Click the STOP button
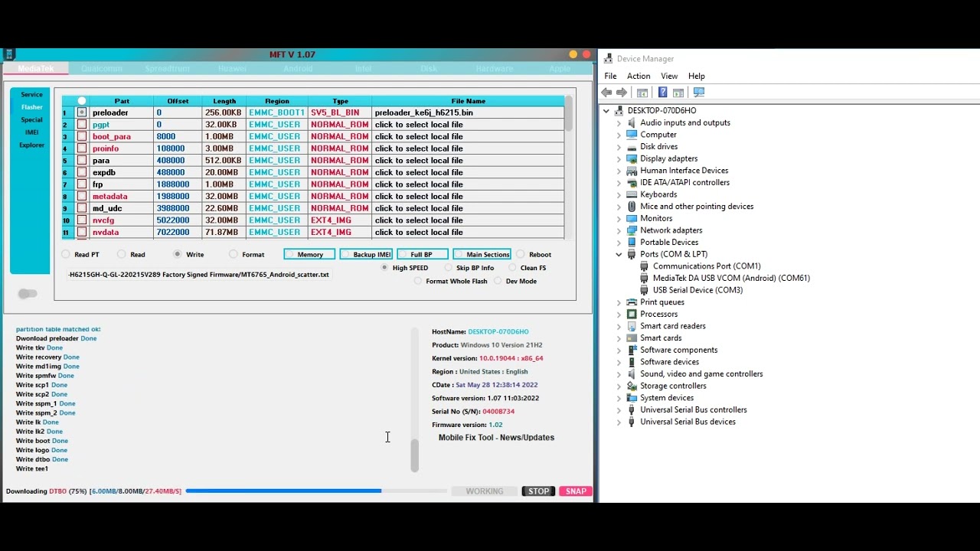 (538, 491)
